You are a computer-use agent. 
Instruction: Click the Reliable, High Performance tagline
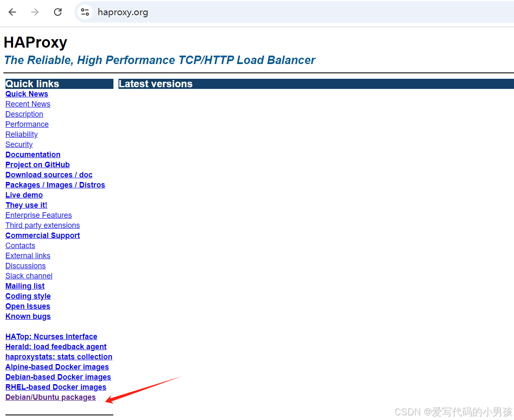tap(159, 60)
